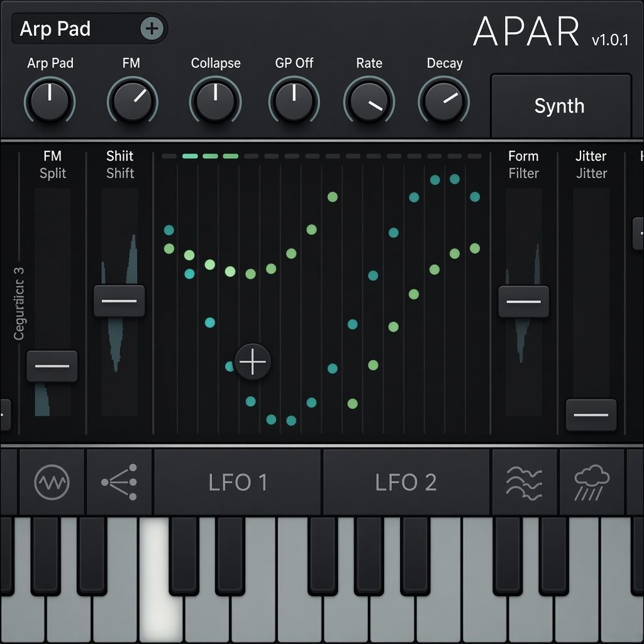Open the branching nodes icon tab
The width and height of the screenshot is (644, 644).
[119, 482]
